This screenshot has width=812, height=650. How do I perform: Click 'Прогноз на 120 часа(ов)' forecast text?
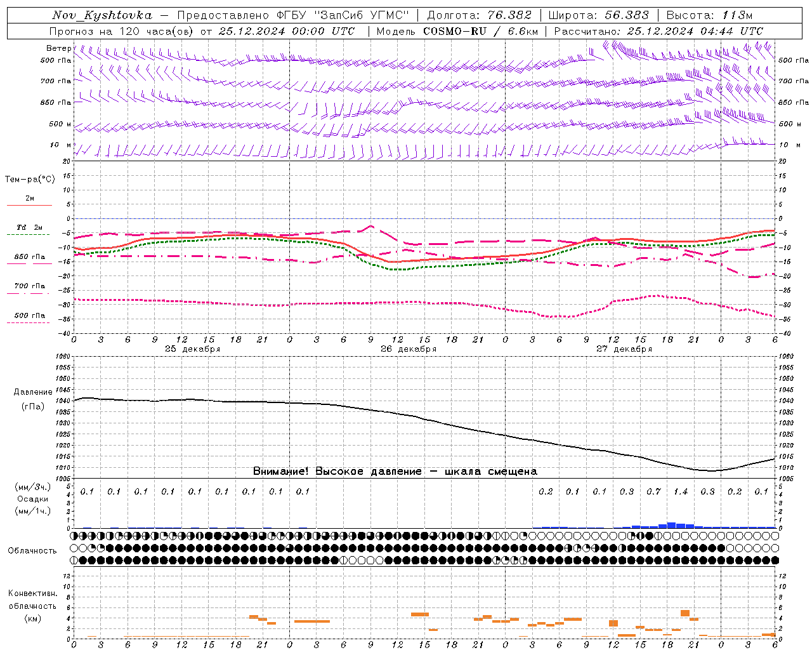click(x=122, y=31)
